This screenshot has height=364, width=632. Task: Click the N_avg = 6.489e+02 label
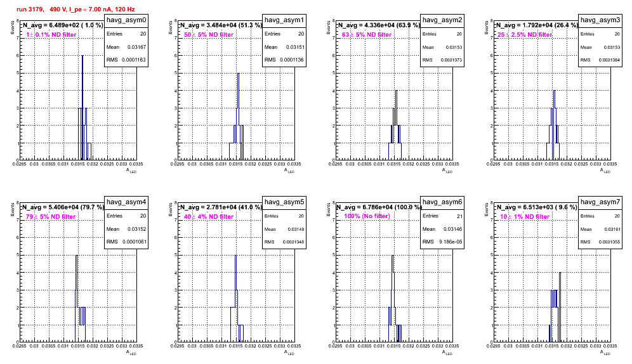(62, 25)
